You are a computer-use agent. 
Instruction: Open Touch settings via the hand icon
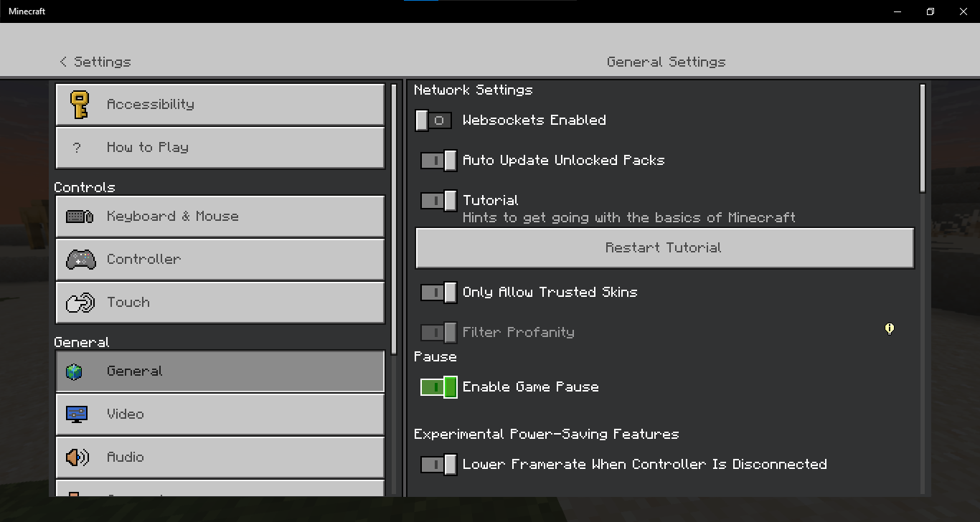[80, 303]
